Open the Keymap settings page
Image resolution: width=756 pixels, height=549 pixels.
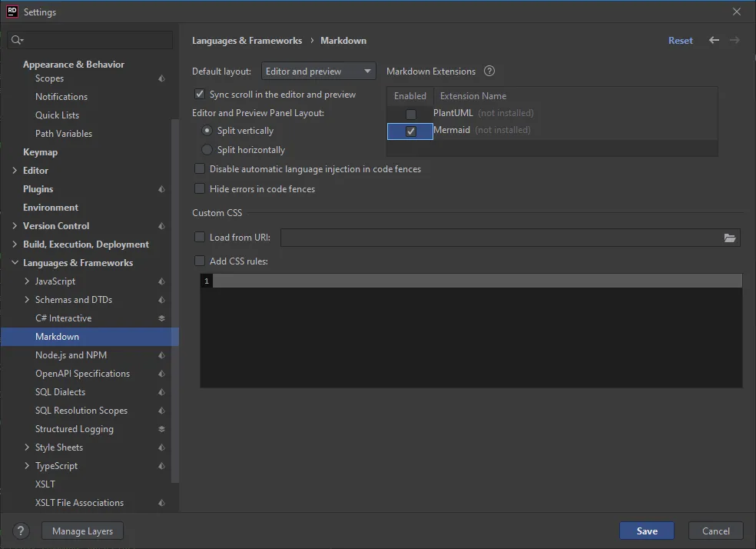click(41, 152)
